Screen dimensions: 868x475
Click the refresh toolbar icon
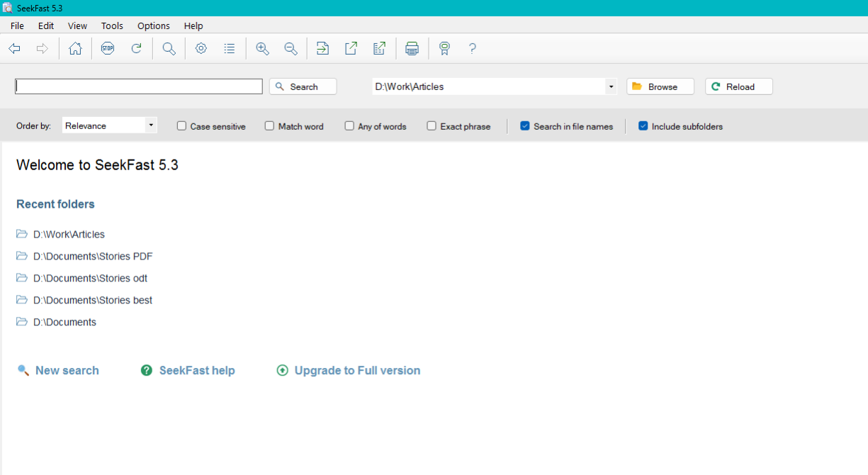(x=137, y=49)
